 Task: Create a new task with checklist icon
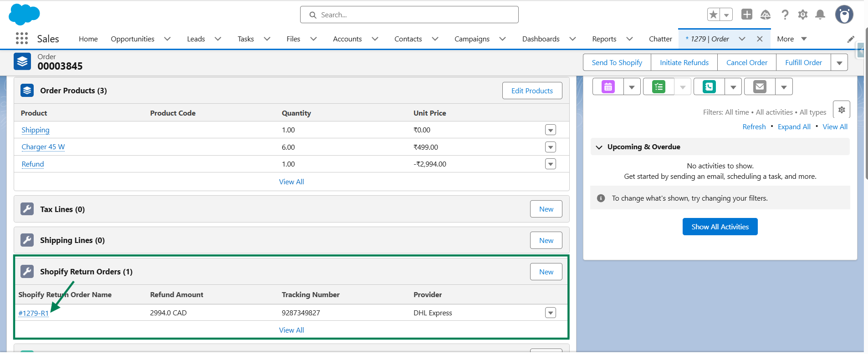coord(659,86)
